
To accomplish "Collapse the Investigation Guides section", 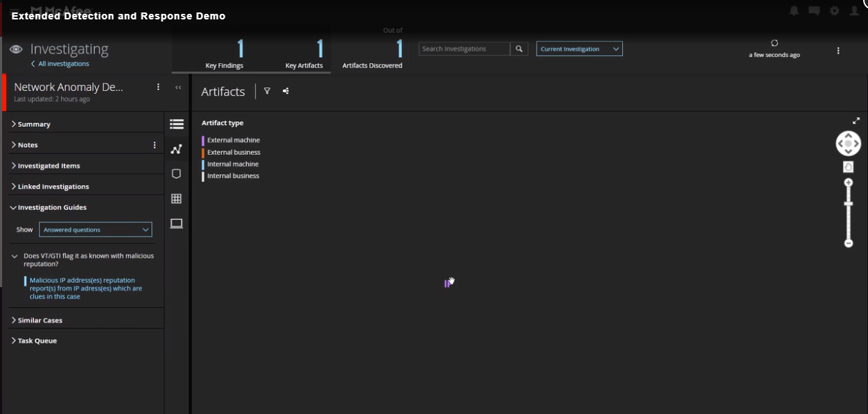I will coord(49,207).
